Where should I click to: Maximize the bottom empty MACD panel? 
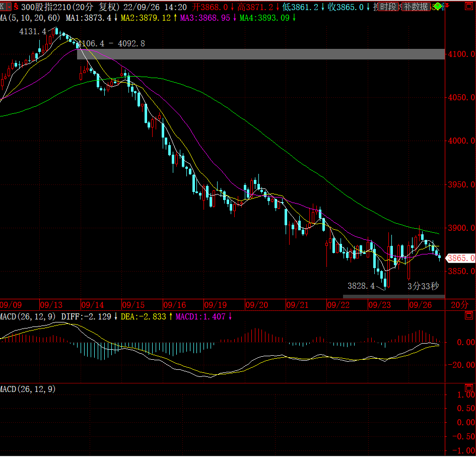pos(469,388)
